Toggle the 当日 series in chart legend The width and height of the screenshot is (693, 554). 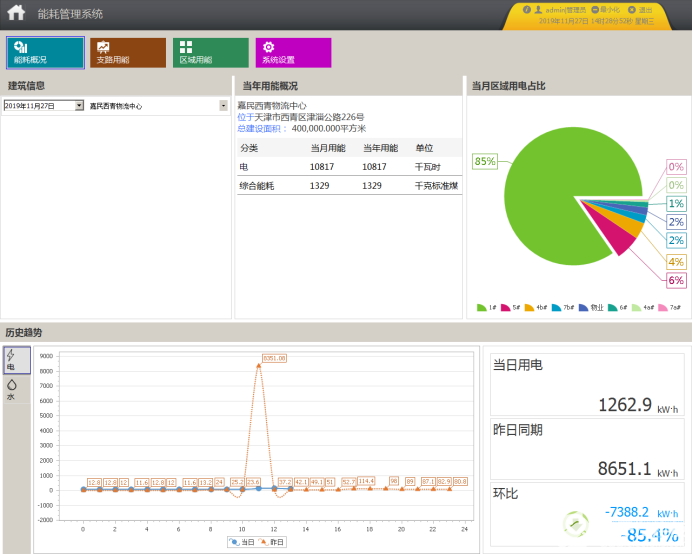(242, 542)
